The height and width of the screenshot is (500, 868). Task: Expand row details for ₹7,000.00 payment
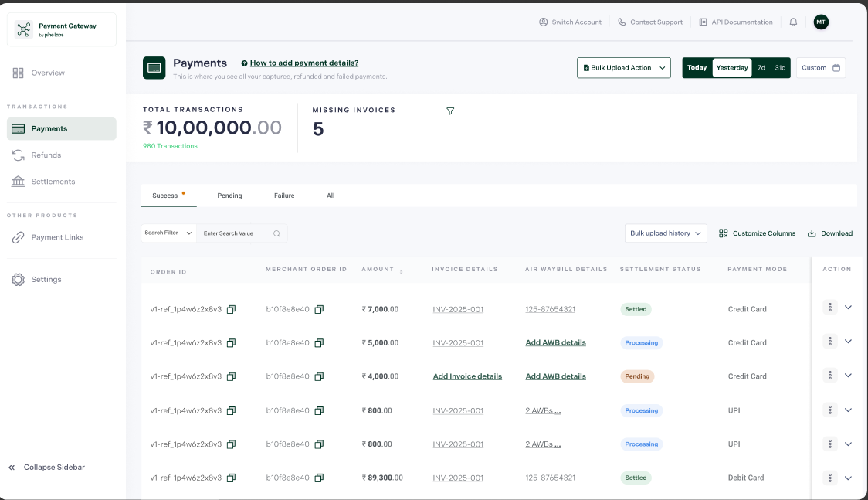tap(848, 308)
